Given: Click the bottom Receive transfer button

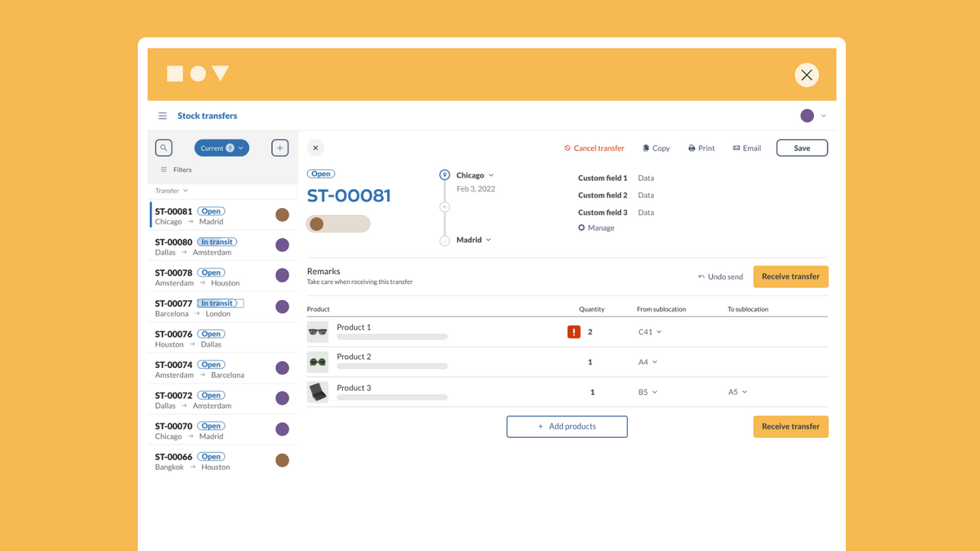Looking at the screenshot, I should click(x=791, y=426).
